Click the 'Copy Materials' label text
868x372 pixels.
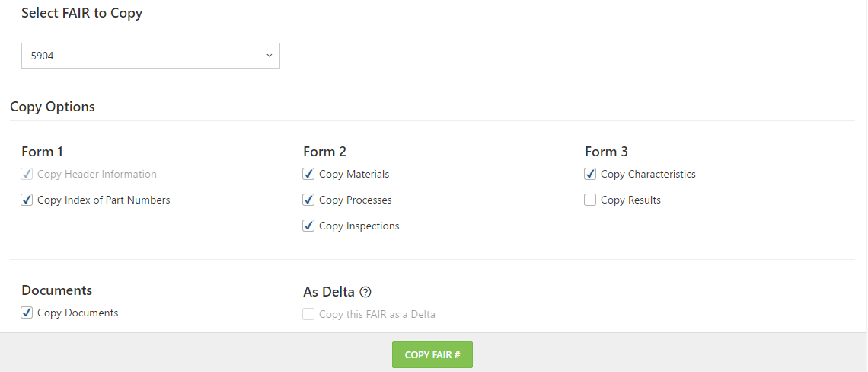(354, 174)
